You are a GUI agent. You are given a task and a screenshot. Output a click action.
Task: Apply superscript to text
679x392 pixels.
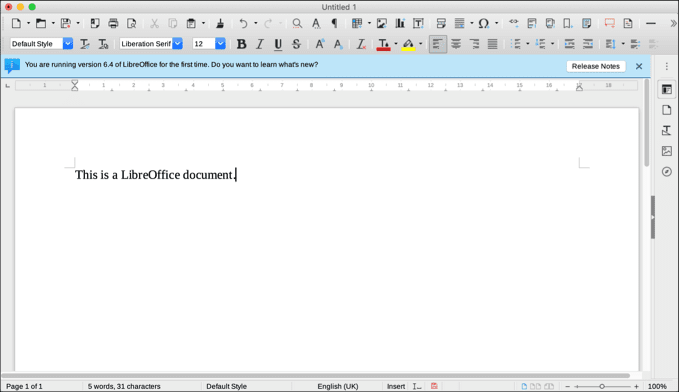[x=320, y=44]
